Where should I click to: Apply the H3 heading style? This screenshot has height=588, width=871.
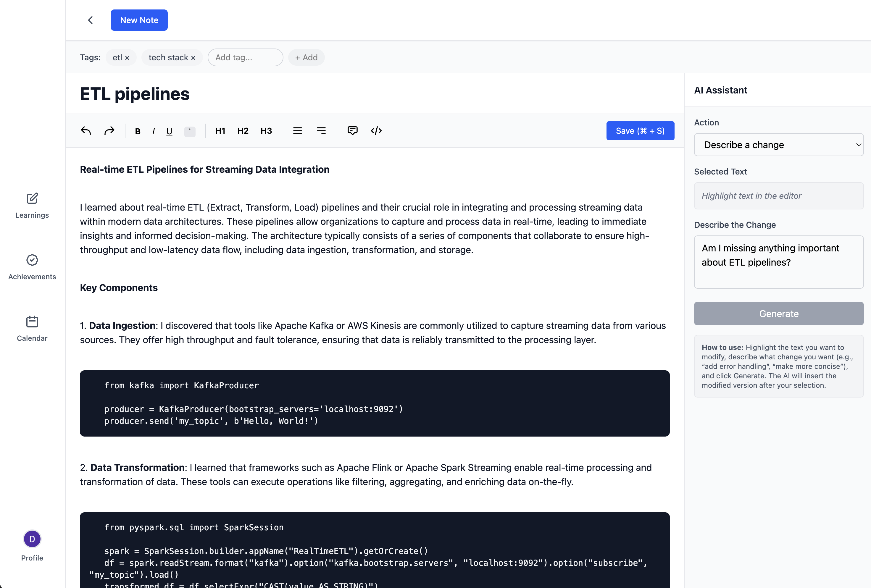(x=266, y=131)
